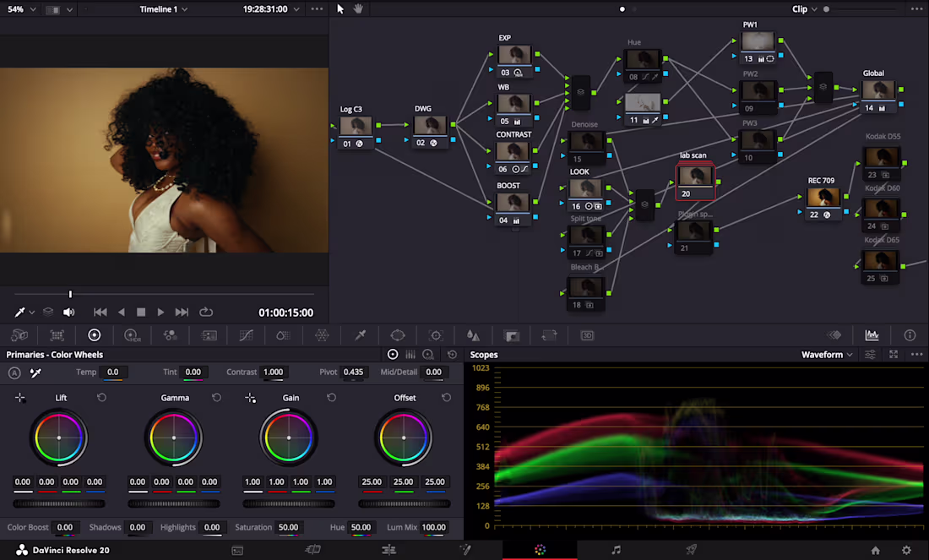Click the Auto Balance button in Color Wheels
929x560 pixels.
click(x=14, y=372)
